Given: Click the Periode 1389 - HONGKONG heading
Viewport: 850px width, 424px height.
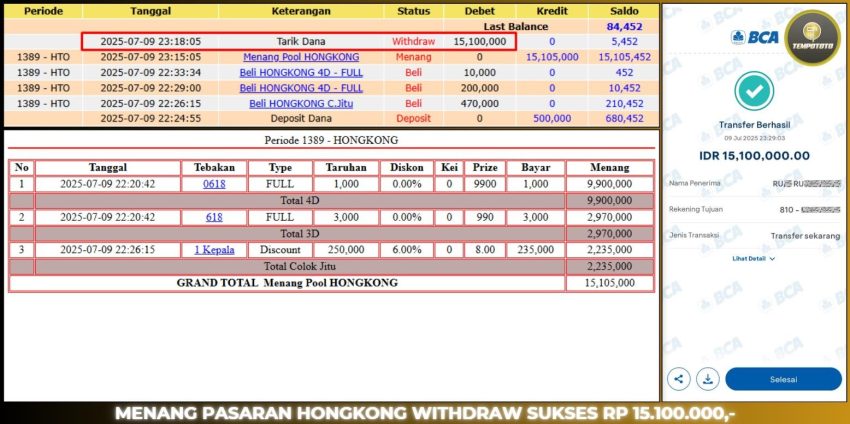Looking at the screenshot, I should coord(331,140).
